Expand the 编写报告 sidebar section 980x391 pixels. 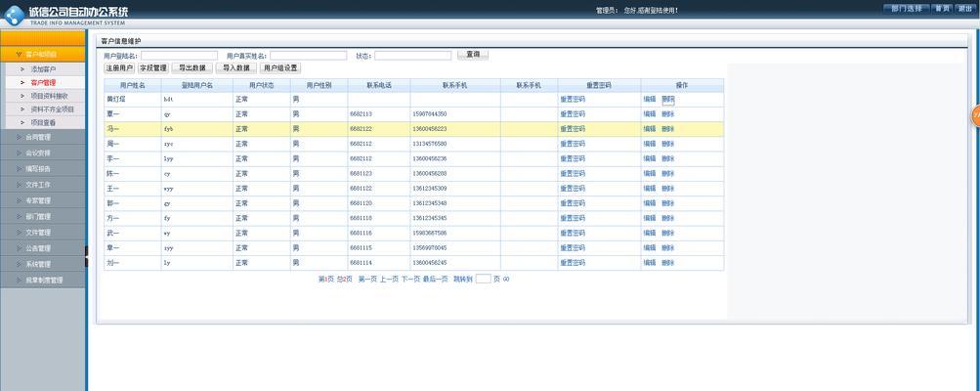click(x=42, y=169)
